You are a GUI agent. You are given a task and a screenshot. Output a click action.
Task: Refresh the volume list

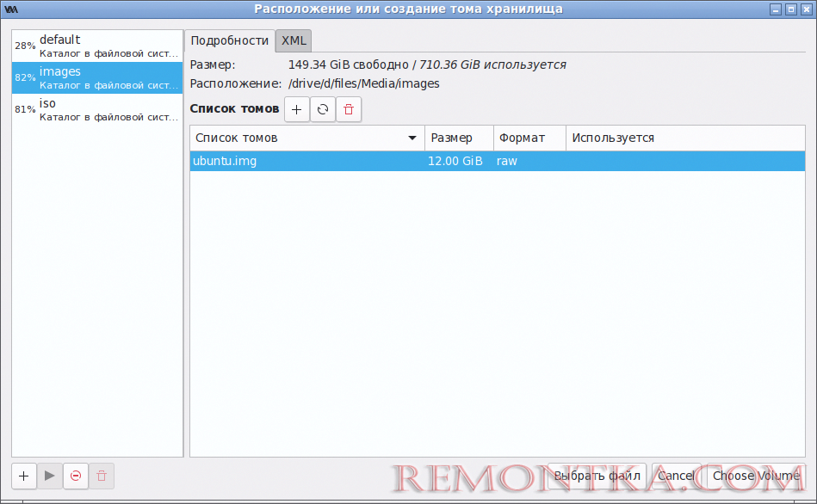322,109
